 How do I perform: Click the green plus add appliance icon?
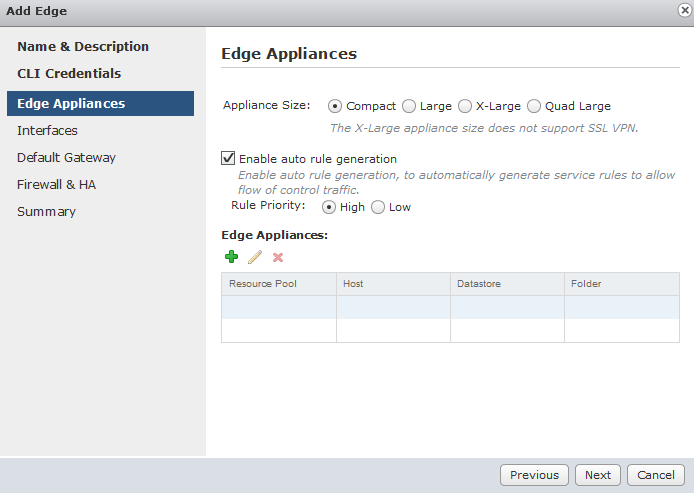pos(232,257)
